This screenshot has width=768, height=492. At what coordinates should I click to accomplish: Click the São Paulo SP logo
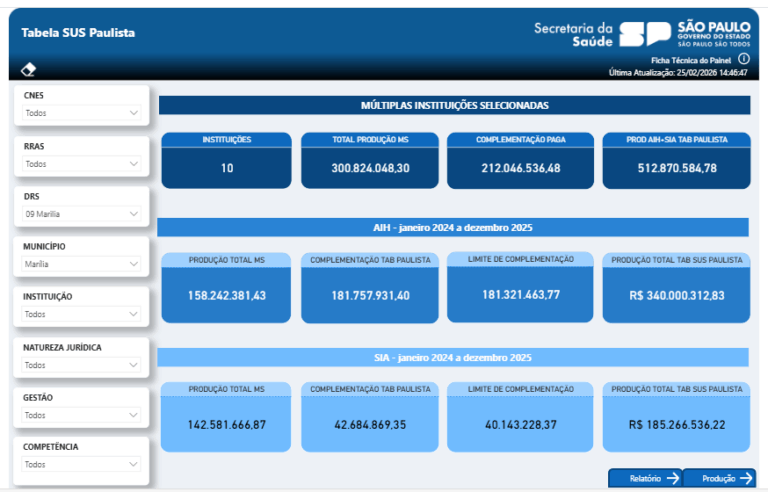tap(645, 35)
